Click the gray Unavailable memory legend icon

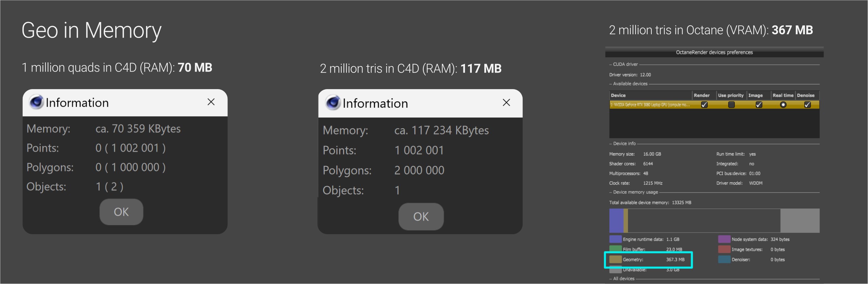616,270
